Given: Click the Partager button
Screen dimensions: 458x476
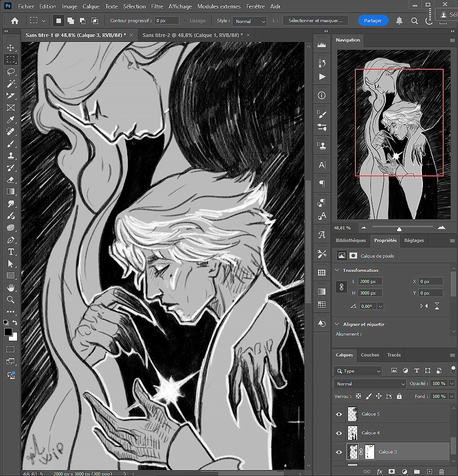Looking at the screenshot, I should point(373,21).
